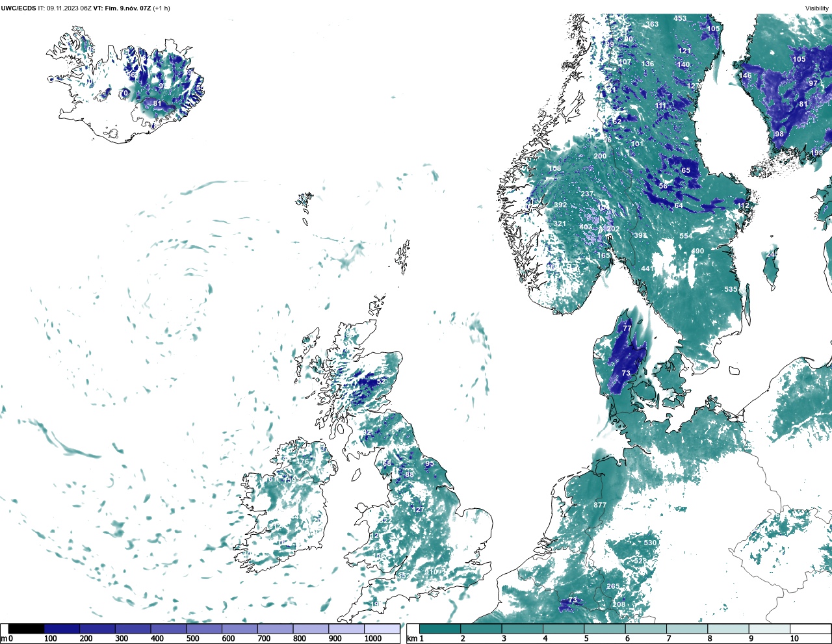Click the 64 value label

[679, 205]
